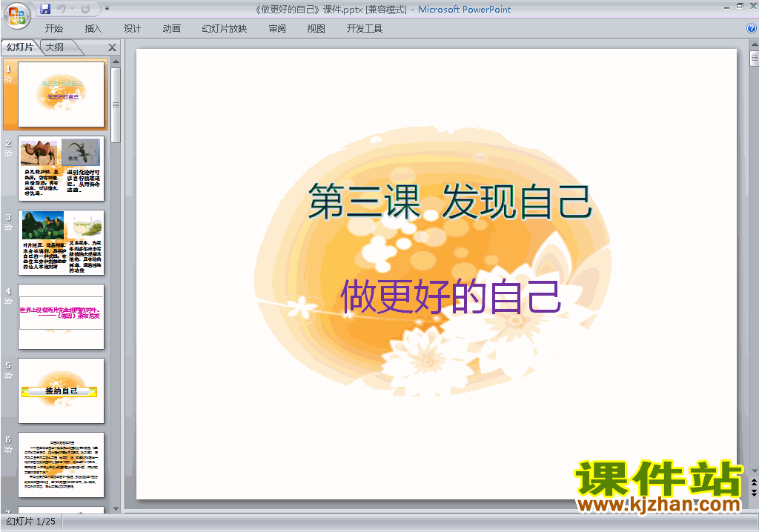Open the undo history dropdown arrow

(x=72, y=9)
